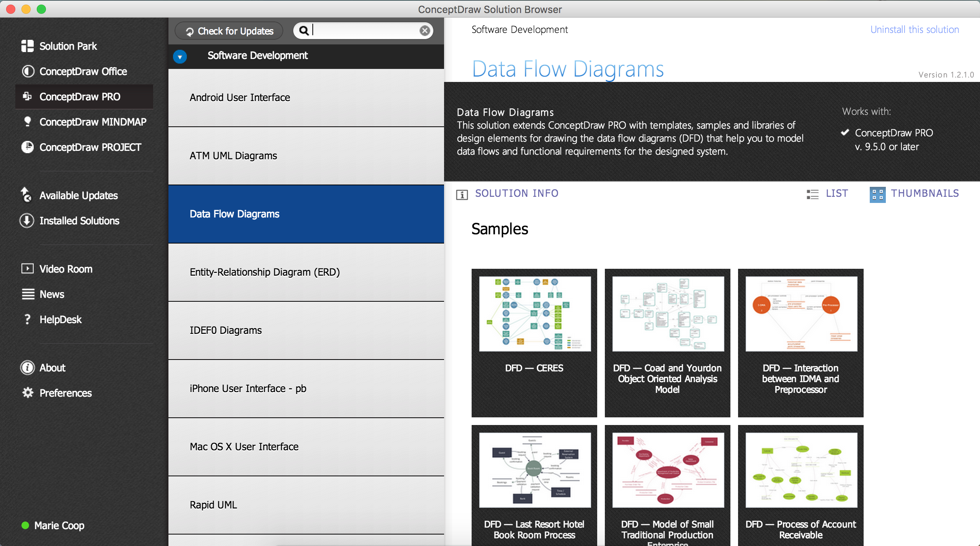
Task: Click the List view icon
Action: pos(813,194)
